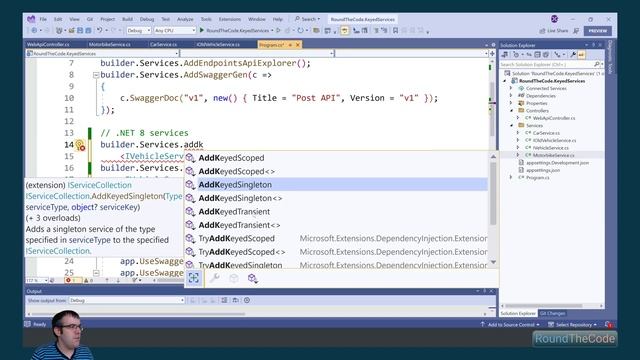Switch to WebApiController.cs tab
Screen dimensions: 640x360
pyautogui.click(x=48, y=44)
